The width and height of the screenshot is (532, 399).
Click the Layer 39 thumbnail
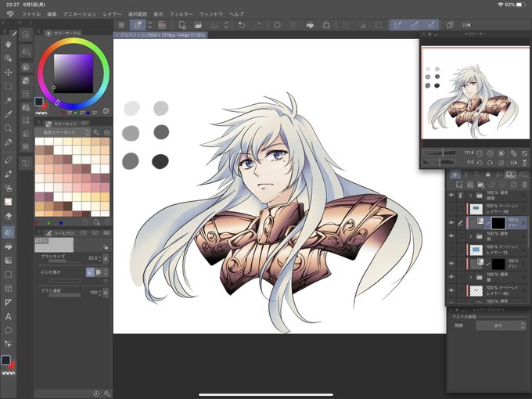coord(476,209)
